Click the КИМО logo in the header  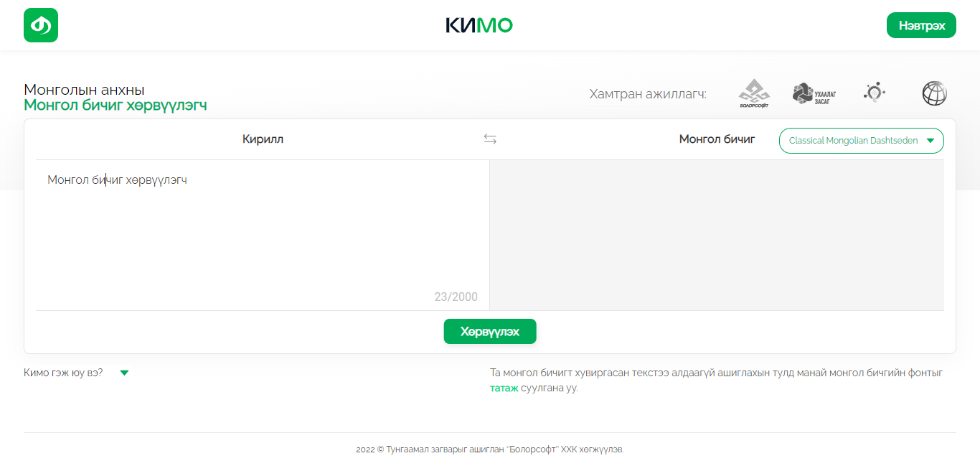pos(479,24)
